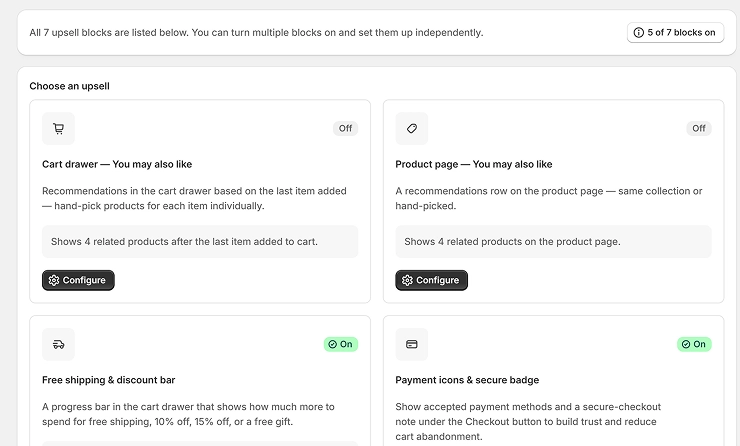This screenshot has width=740, height=446.
Task: Click gear icon in Cart drawer Configure button
Action: click(54, 280)
